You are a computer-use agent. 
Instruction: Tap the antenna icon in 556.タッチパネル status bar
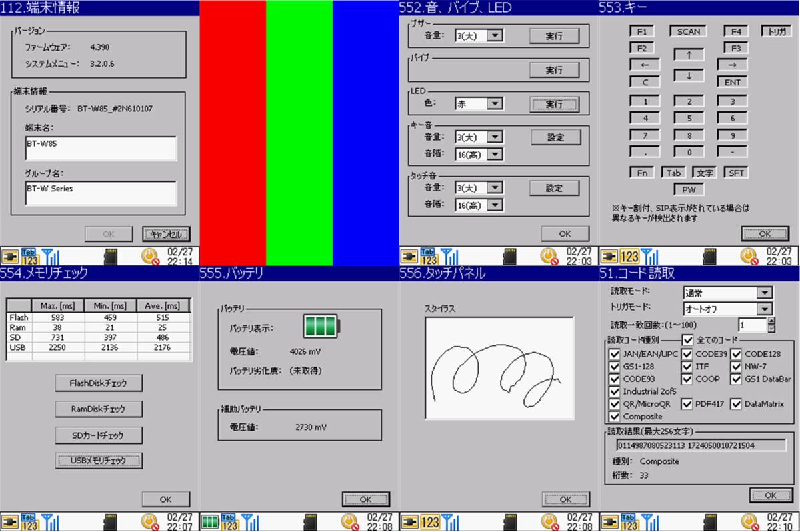(449, 522)
